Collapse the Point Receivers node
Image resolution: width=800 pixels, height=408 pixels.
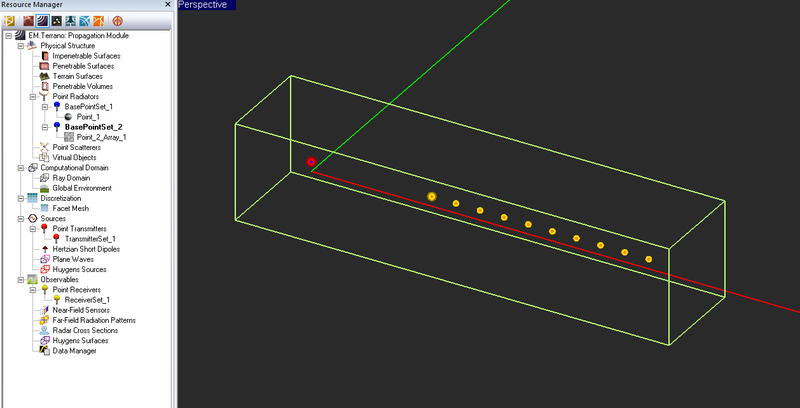tap(33, 290)
